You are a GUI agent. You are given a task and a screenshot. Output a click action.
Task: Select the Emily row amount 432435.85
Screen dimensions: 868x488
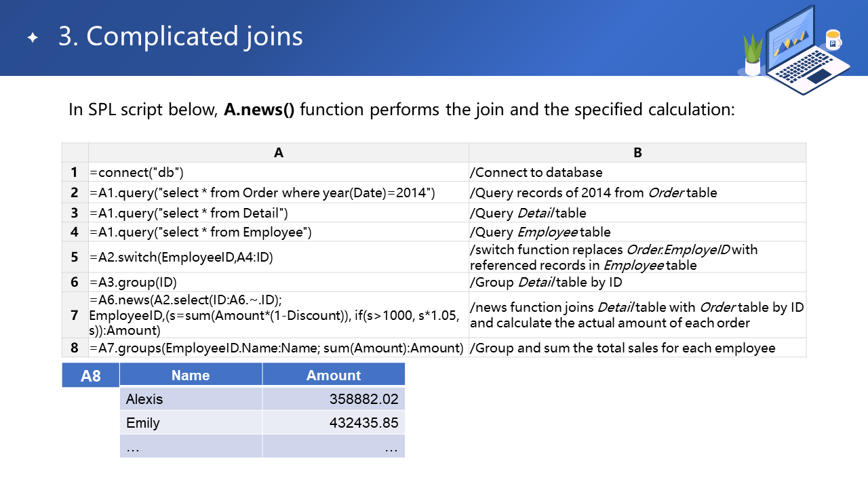(334, 423)
